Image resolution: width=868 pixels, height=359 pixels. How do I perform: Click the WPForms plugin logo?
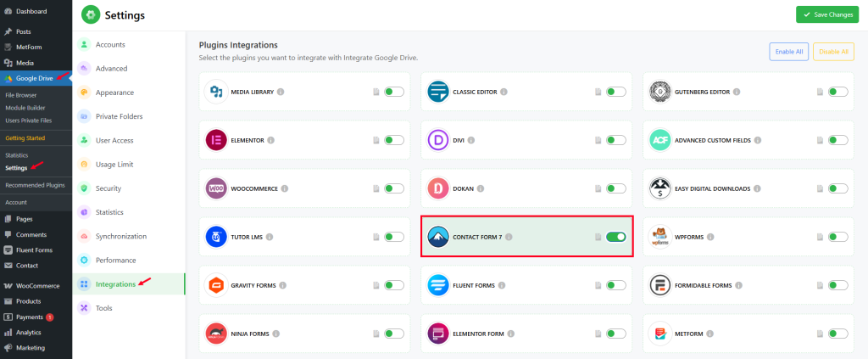(x=660, y=237)
